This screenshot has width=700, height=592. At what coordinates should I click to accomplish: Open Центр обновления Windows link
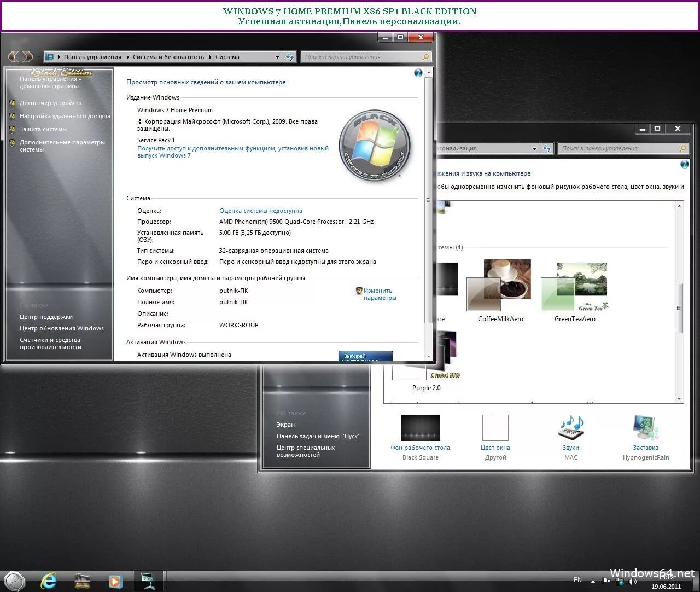pos(62,328)
